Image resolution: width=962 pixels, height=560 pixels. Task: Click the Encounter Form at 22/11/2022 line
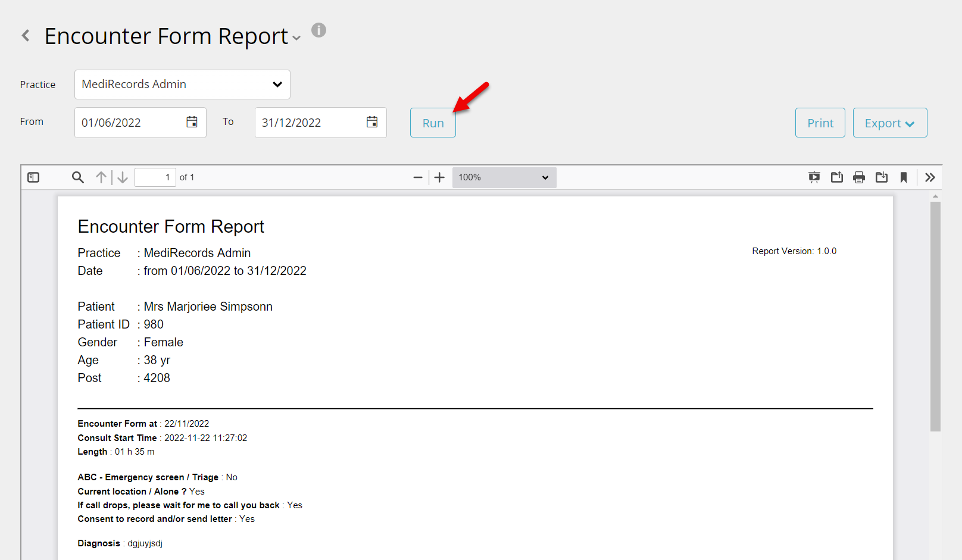(x=143, y=424)
